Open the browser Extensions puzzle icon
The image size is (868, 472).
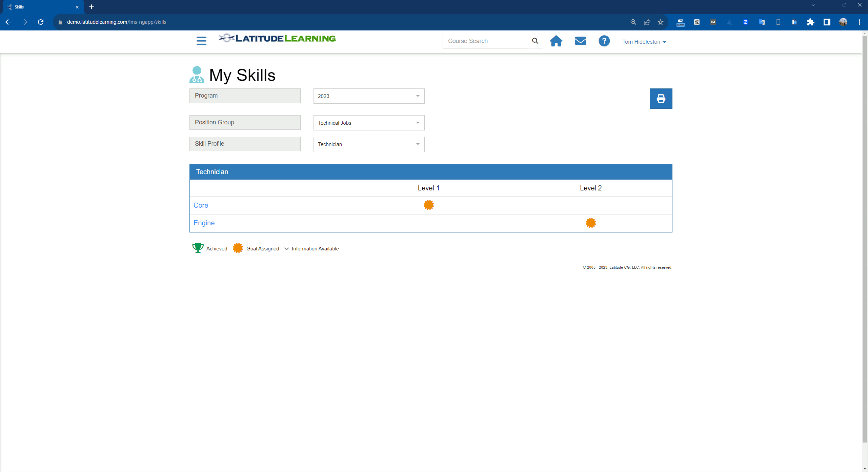click(810, 22)
